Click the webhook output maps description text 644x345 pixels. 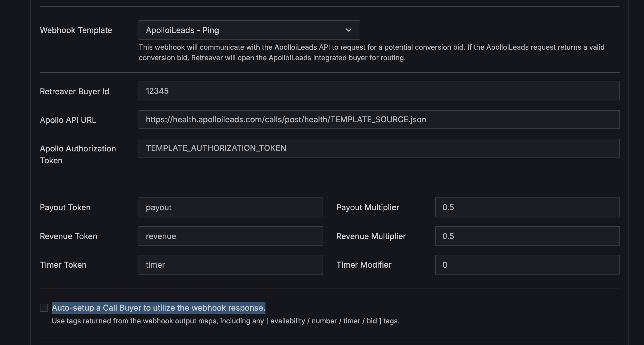226,321
